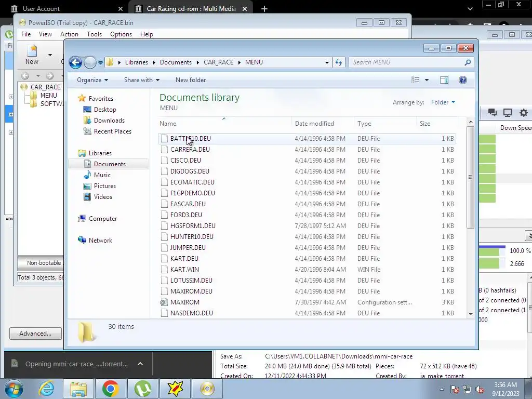
Task: Open view options dropdown arrow
Action: (427, 80)
